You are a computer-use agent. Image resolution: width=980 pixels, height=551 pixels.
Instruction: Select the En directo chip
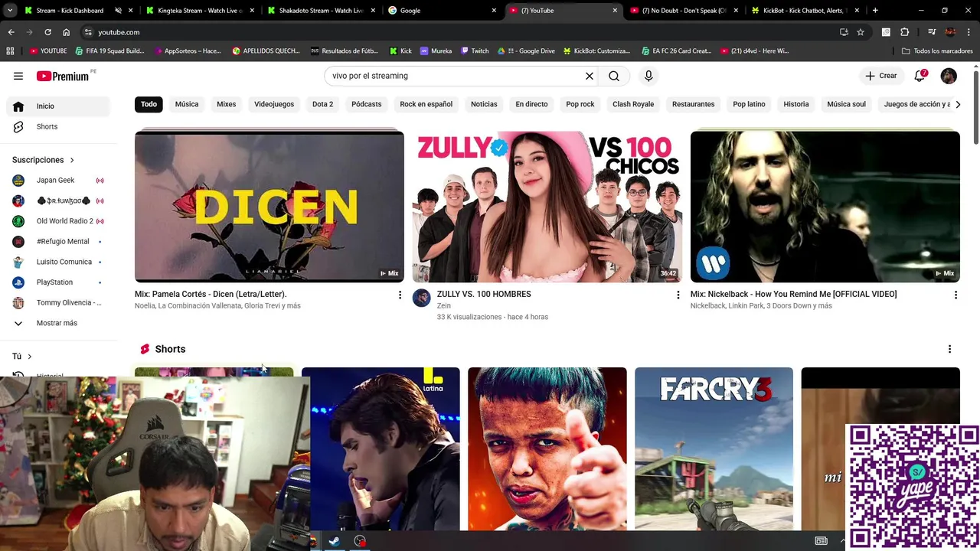pos(531,104)
